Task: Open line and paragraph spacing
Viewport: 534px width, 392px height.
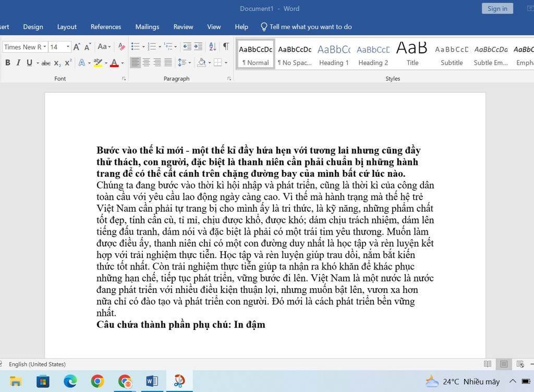Action: pyautogui.click(x=182, y=63)
